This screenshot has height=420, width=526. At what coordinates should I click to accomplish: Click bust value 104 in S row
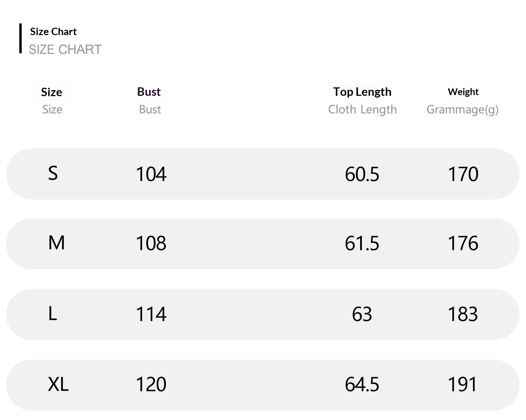tap(151, 174)
